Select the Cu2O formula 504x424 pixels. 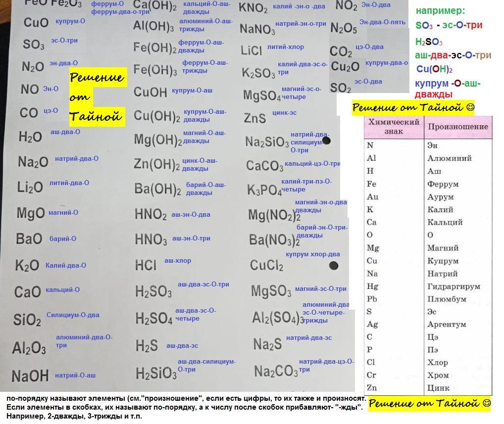345,66
